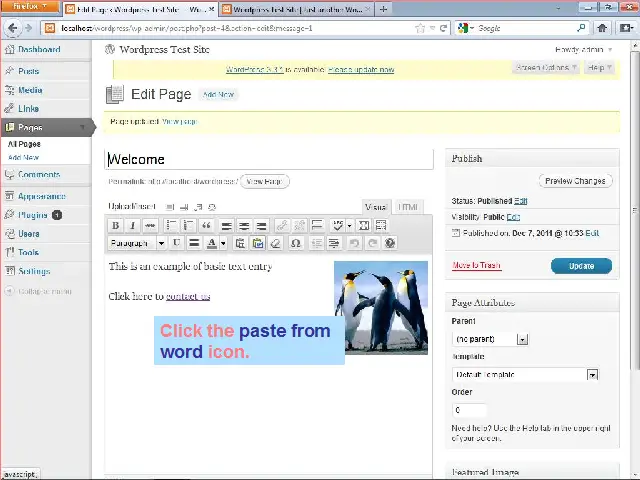Open the spellchecker language dropdown arrow

coord(349,225)
